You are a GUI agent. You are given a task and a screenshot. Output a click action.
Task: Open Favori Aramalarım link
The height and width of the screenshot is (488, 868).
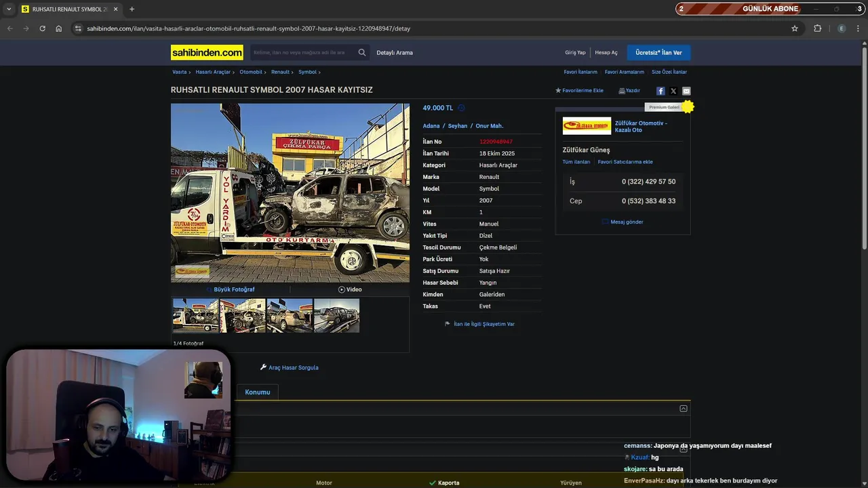pos(625,72)
